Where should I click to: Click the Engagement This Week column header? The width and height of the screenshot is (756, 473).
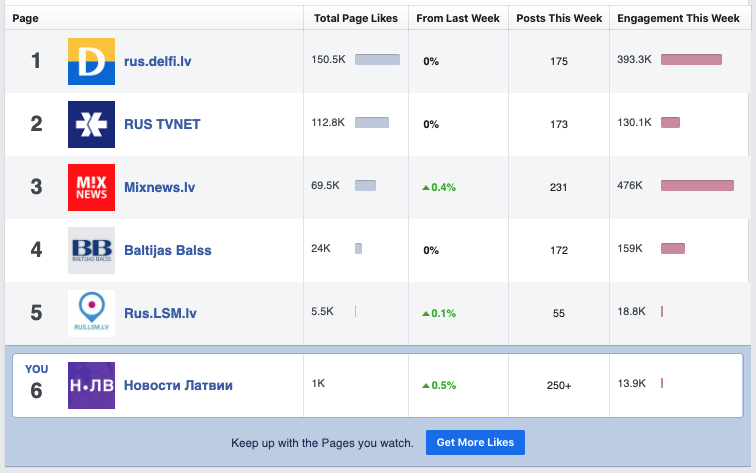[678, 18]
